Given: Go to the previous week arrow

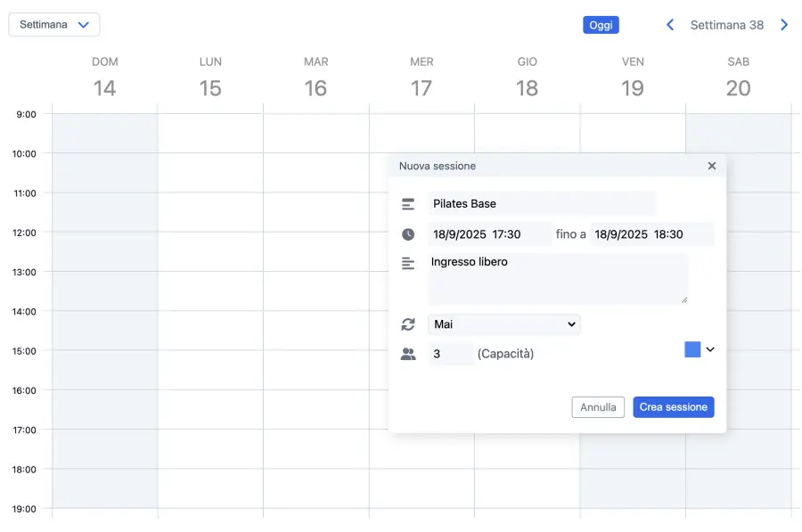Looking at the screenshot, I should click(x=670, y=25).
